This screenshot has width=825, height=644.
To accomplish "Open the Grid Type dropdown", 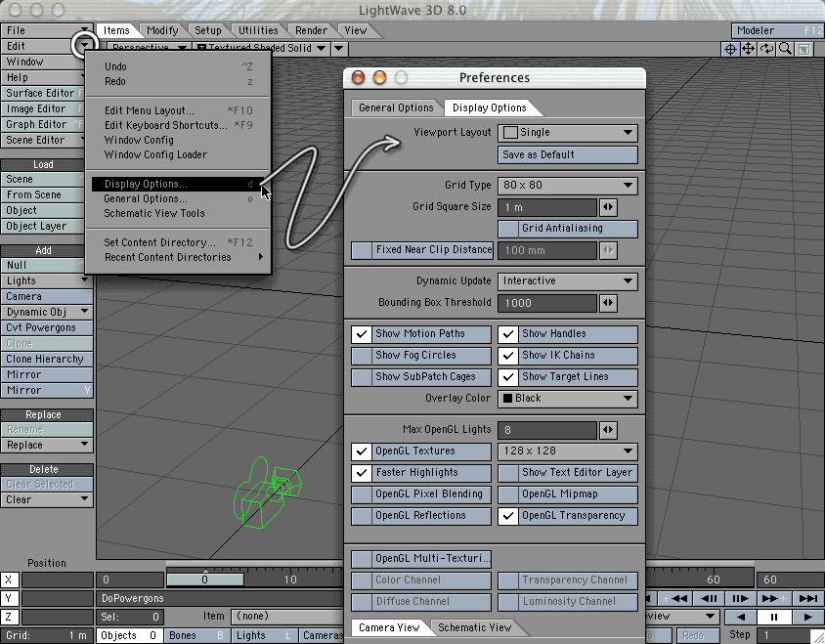I will click(568, 186).
